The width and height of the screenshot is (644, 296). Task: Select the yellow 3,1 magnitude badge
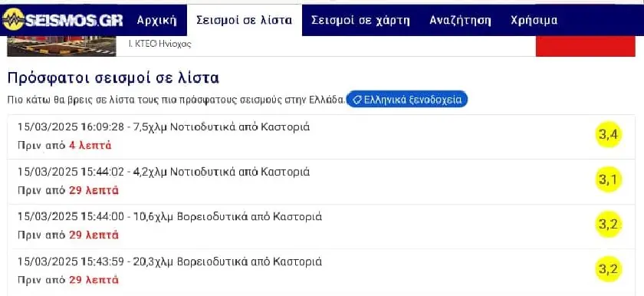(x=608, y=179)
